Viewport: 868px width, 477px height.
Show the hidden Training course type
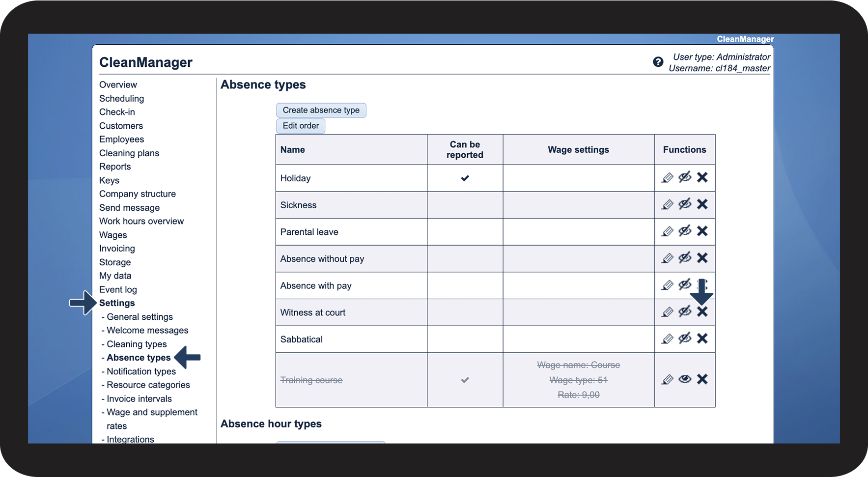coord(685,379)
